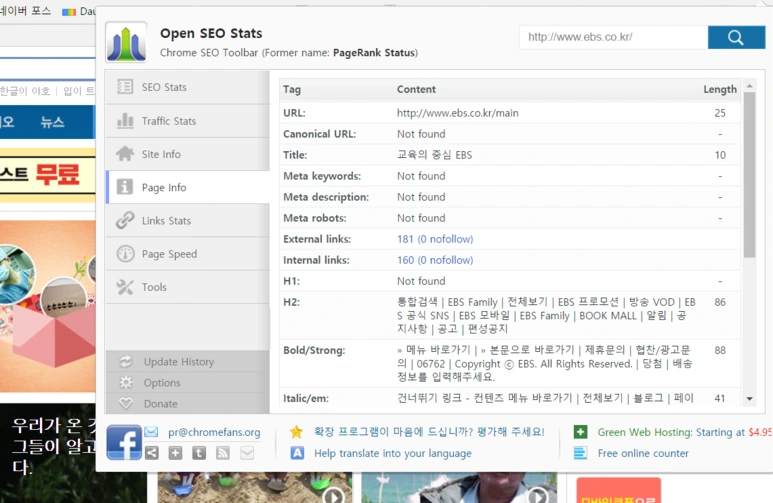Click the SEO Stats list icon

click(125, 87)
